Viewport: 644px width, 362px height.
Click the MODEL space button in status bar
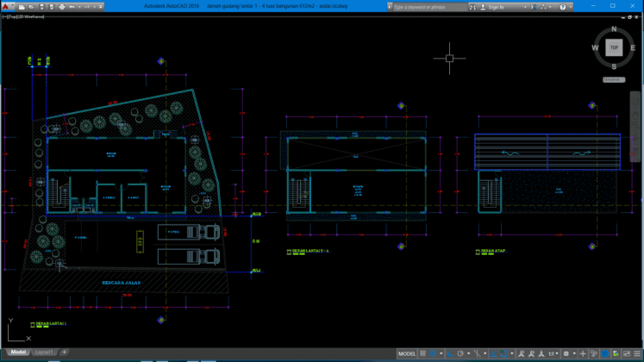point(407,354)
